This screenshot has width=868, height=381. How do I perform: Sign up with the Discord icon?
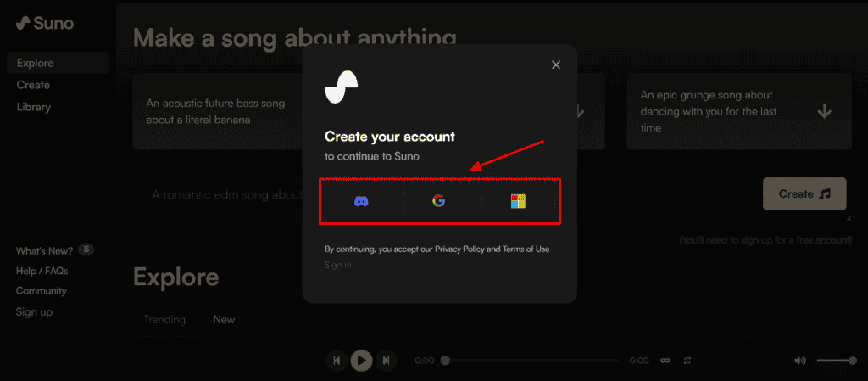click(x=361, y=201)
